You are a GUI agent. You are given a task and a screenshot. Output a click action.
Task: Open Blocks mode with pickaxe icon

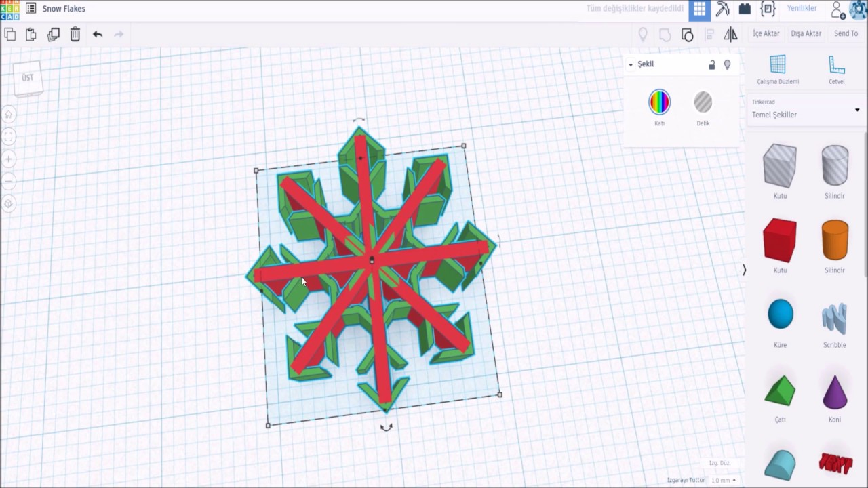coord(722,9)
